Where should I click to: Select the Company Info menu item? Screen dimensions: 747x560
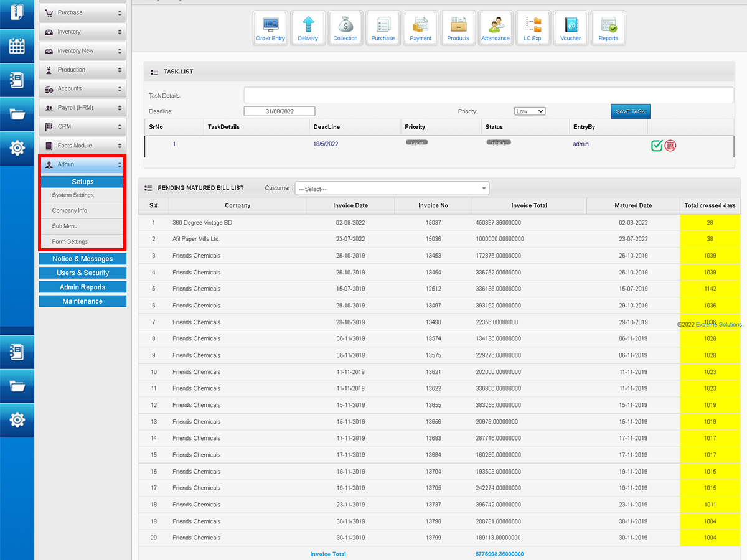click(70, 210)
